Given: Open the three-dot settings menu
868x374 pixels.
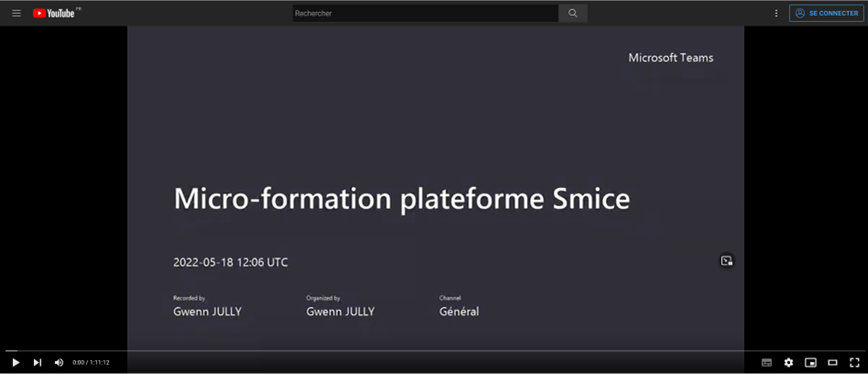Looking at the screenshot, I should (776, 13).
